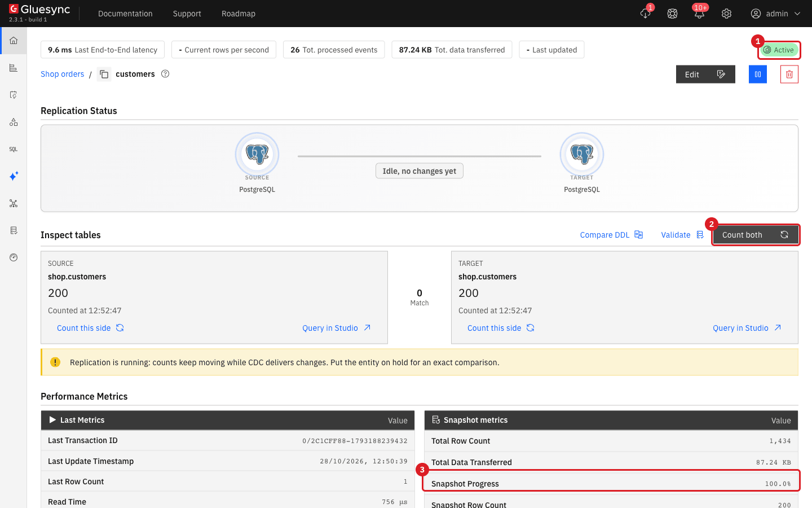Open the lifebuoy help icon

point(672,14)
